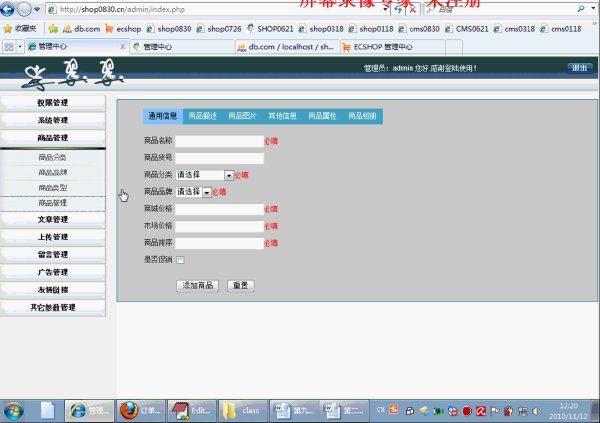
Task: Click the 市场价格 input field
Action: click(x=220, y=226)
